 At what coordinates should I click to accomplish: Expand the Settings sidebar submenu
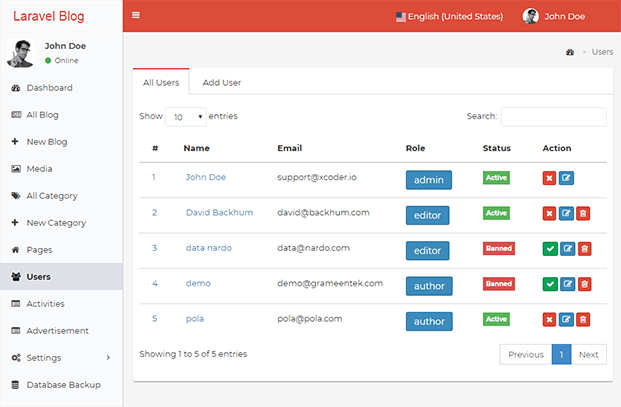click(x=61, y=358)
